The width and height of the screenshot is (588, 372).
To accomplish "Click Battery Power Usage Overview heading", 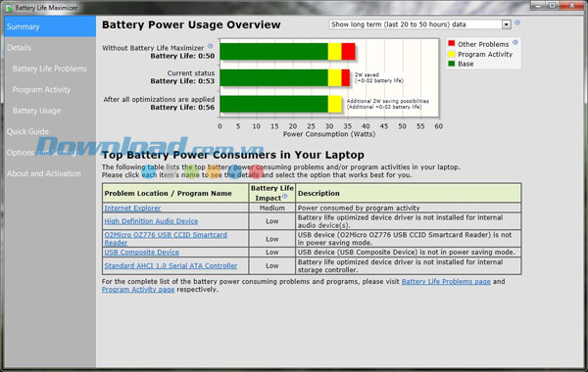I will click(191, 24).
